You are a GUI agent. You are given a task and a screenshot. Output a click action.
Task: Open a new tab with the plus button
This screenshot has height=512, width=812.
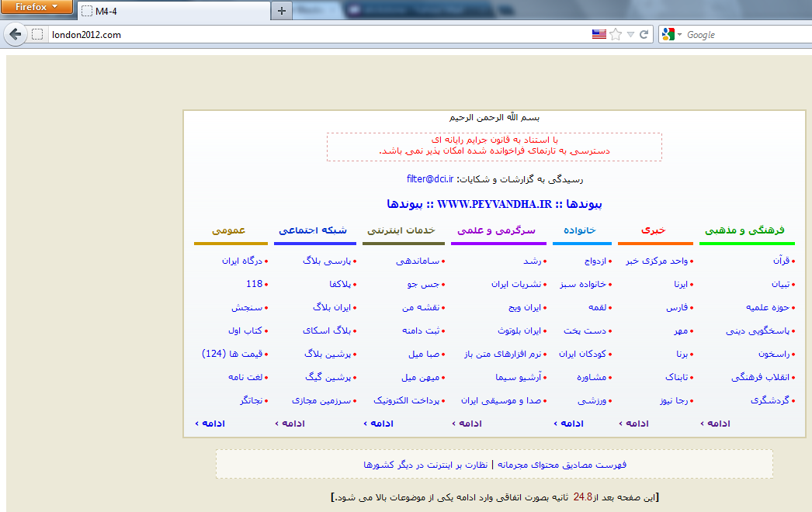(x=282, y=11)
